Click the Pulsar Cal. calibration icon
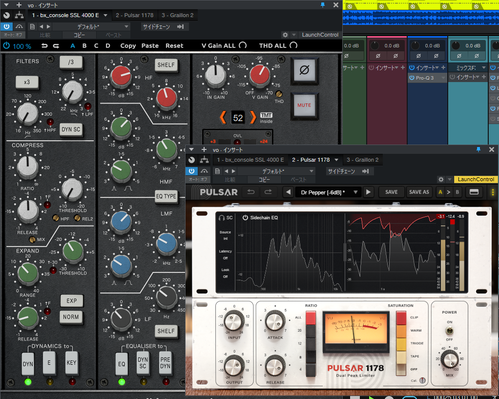499x399 pixels. coord(422,380)
